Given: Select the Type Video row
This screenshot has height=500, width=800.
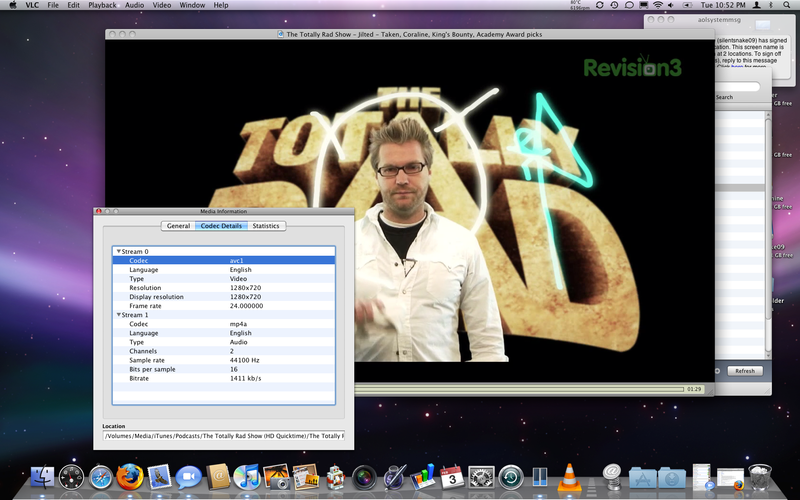Looking at the screenshot, I should click(223, 279).
